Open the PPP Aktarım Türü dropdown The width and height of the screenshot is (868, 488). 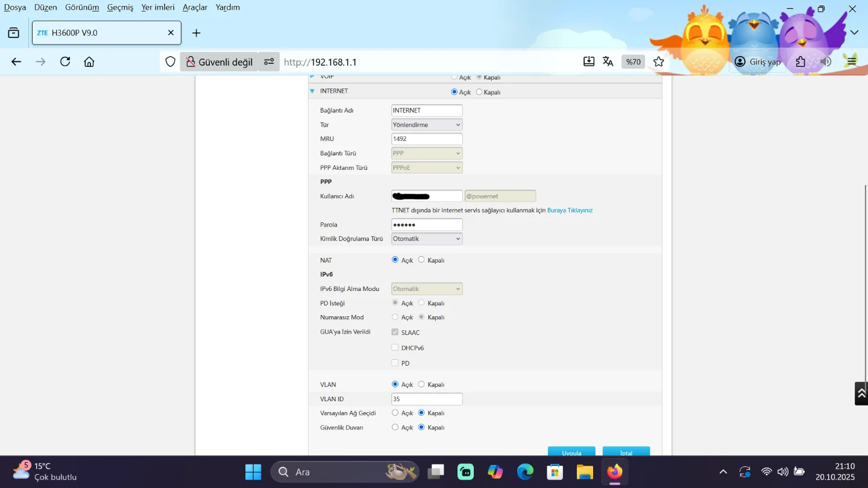coord(427,167)
